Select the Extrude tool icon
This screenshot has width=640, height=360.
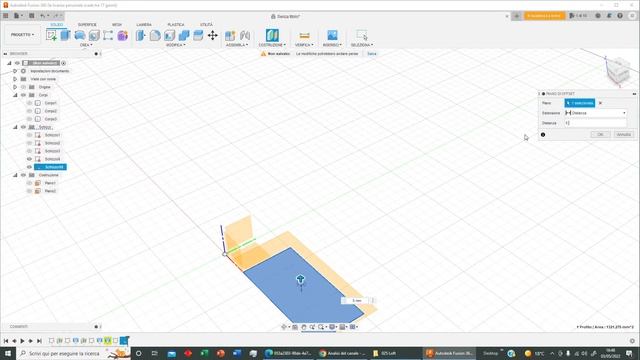click(x=66, y=36)
